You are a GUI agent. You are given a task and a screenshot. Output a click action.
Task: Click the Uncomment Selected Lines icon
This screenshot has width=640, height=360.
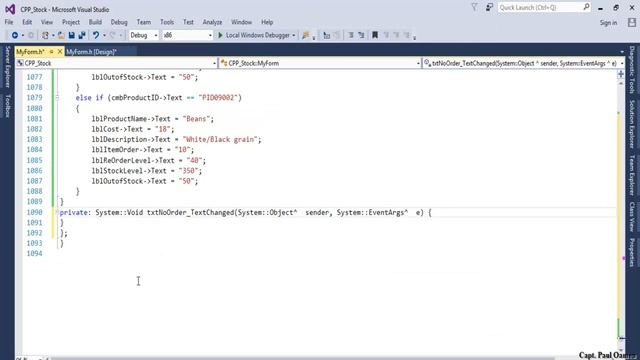361,36
